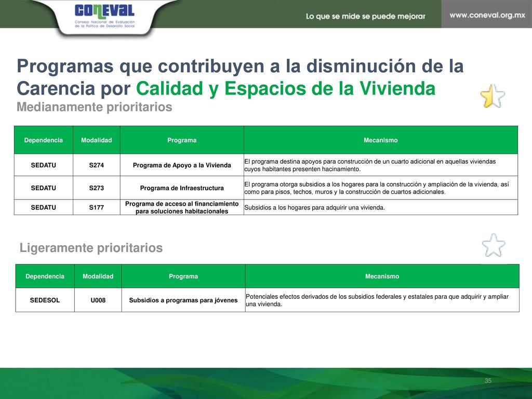Click the S274 modalidad cell
The width and height of the screenshot is (532, 399).
tap(96, 165)
